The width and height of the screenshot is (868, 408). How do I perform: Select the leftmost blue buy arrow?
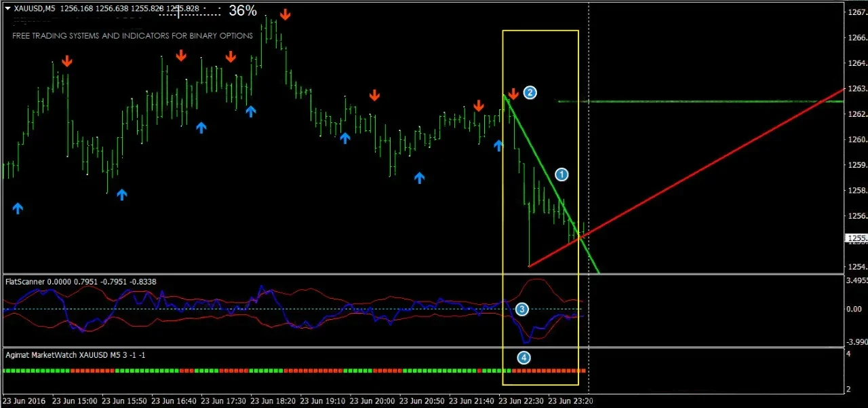(18, 208)
